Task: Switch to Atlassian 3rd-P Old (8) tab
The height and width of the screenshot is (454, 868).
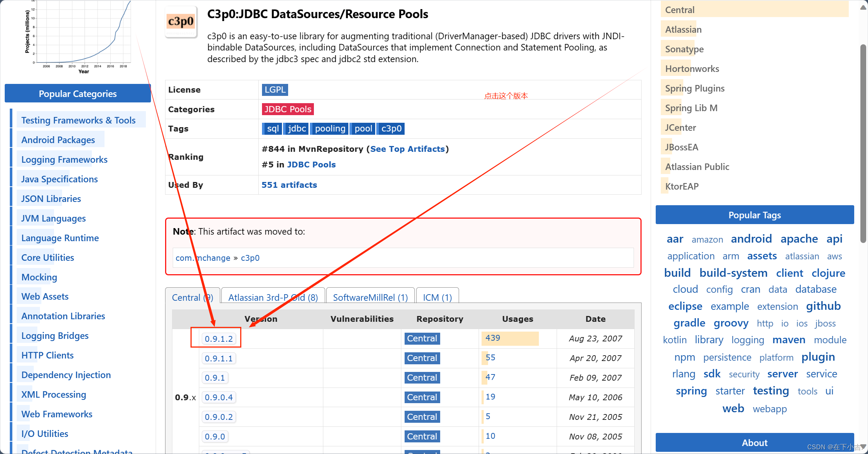Action: 273,297
